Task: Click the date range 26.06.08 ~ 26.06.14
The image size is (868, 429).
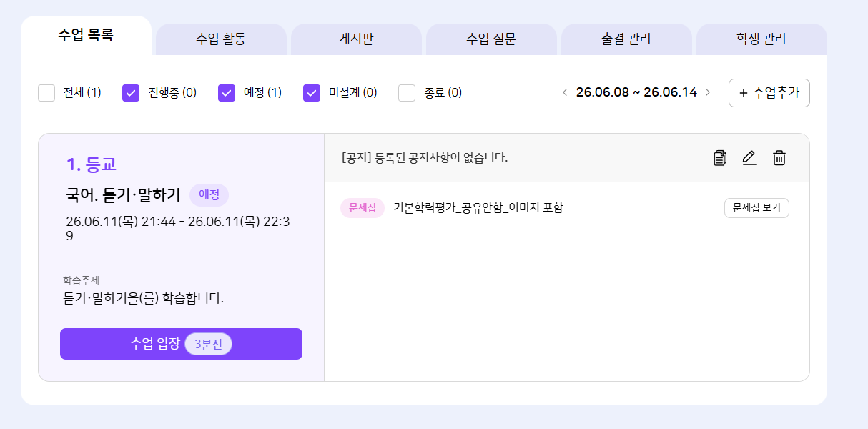Action: coord(636,92)
